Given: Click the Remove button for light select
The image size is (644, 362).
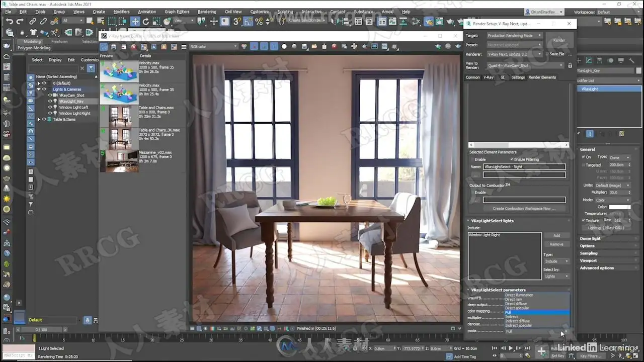Looking at the screenshot, I should click(556, 244).
